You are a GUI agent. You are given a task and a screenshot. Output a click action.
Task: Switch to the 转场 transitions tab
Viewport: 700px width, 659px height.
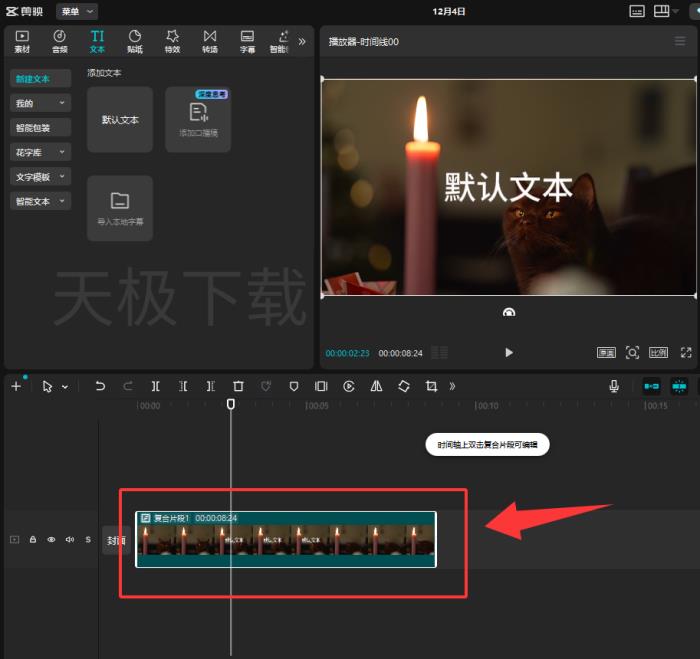pos(210,41)
